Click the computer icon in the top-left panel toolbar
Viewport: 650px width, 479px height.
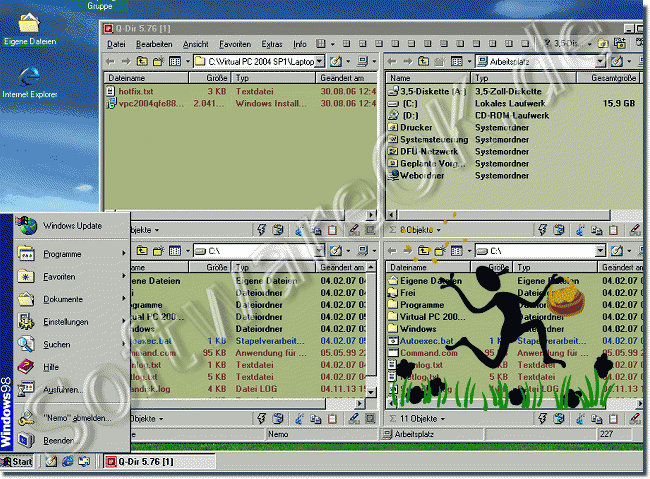(363, 62)
